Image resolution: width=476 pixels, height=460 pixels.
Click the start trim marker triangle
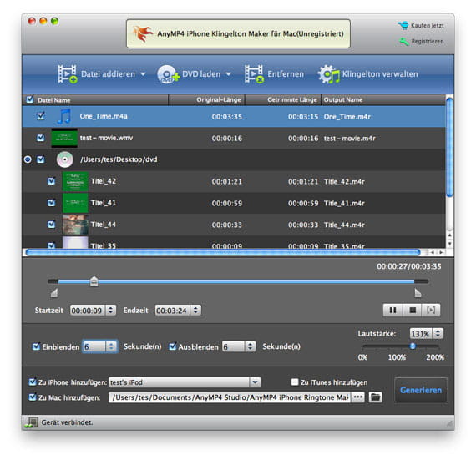pos(54,293)
